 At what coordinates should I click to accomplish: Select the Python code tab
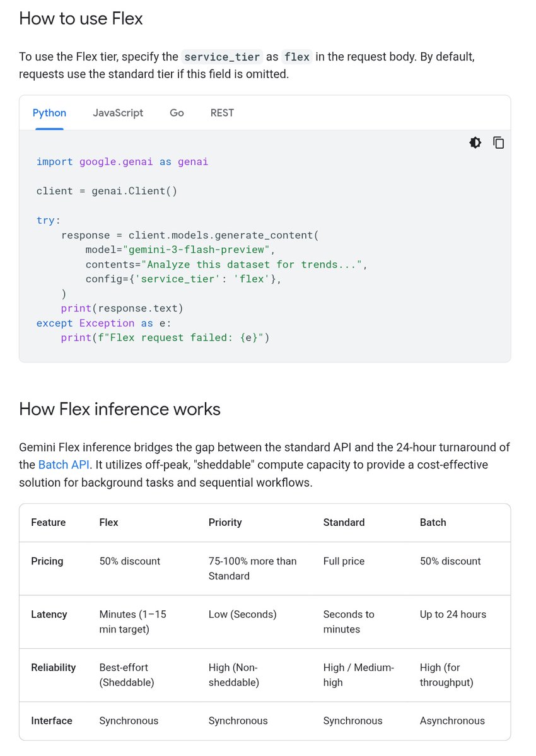[x=49, y=113]
